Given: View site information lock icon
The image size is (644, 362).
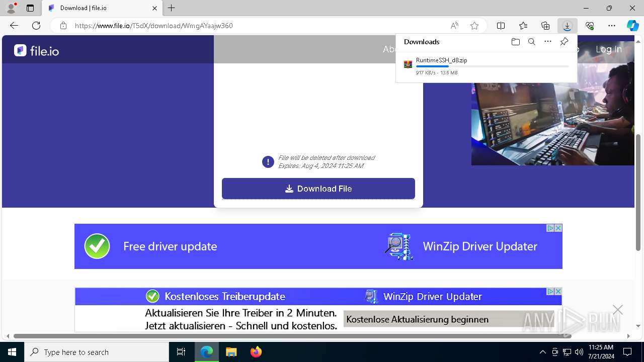Looking at the screenshot, I should click(63, 26).
